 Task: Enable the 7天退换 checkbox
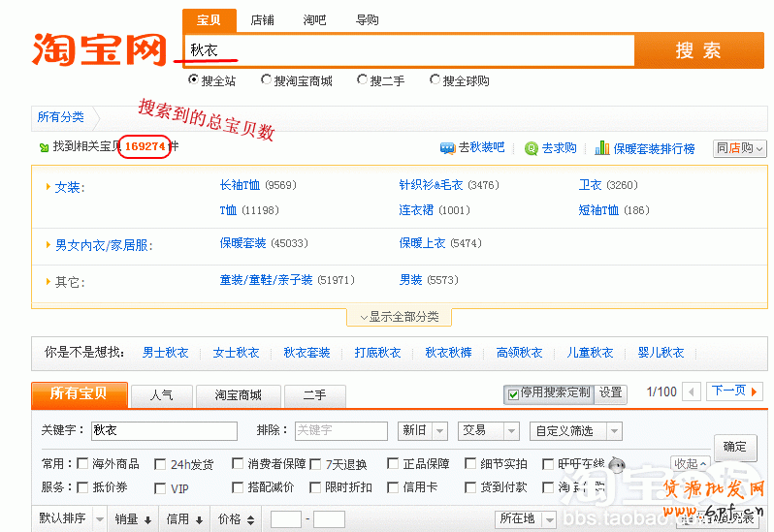coord(315,464)
